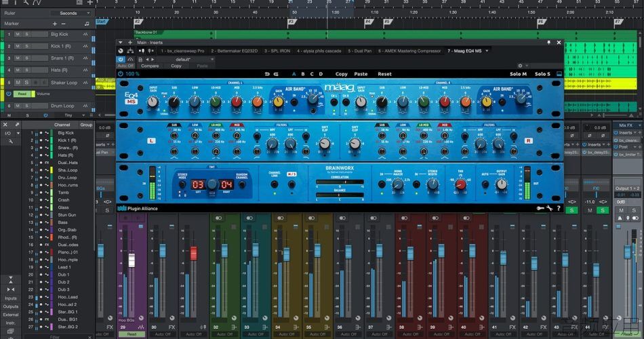
Task: Mute the Shaker Loop track
Action: (x=18, y=83)
